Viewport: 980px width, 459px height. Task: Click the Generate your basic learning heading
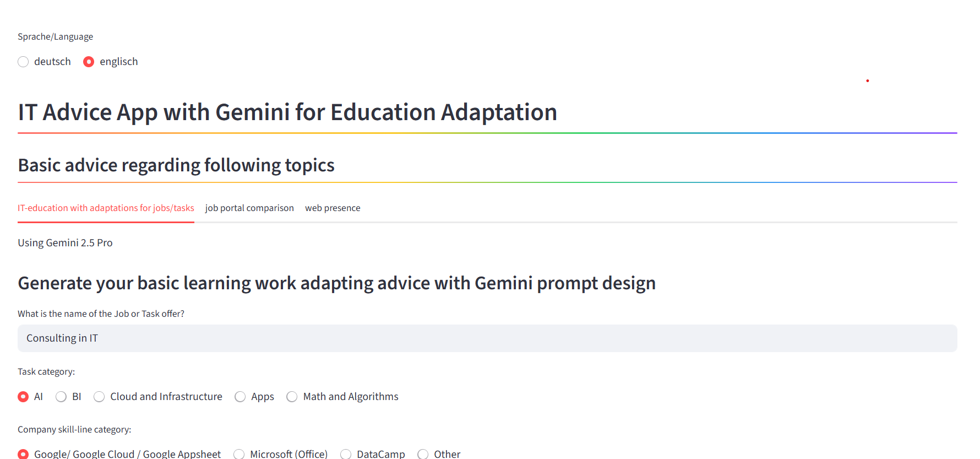point(337,283)
